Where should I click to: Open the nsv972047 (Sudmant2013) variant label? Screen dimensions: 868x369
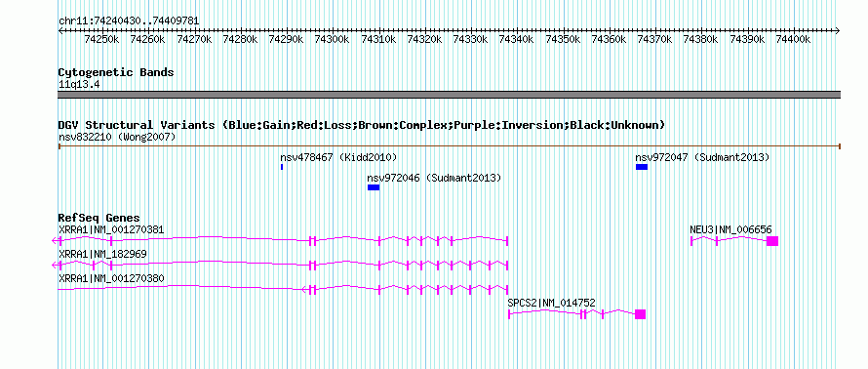click(x=702, y=157)
